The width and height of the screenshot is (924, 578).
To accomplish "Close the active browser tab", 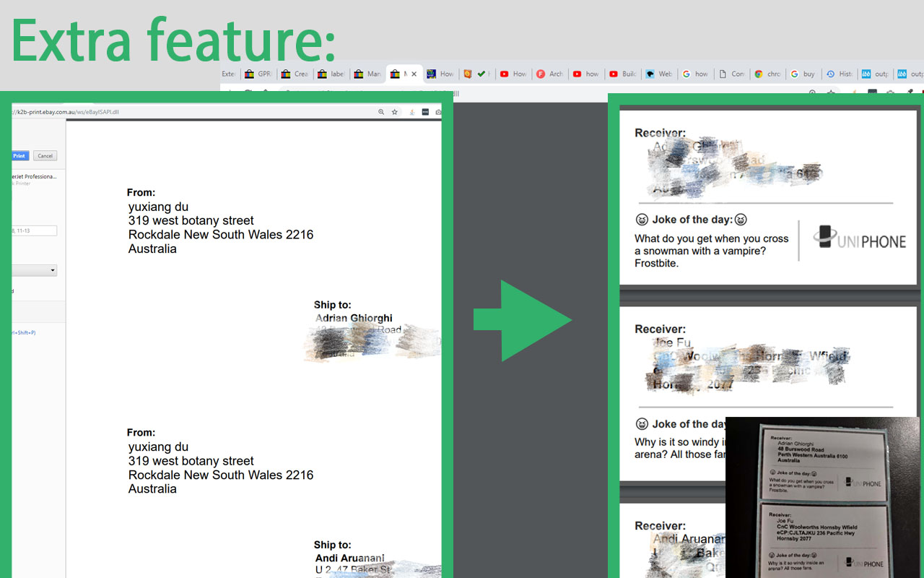I will [414, 74].
